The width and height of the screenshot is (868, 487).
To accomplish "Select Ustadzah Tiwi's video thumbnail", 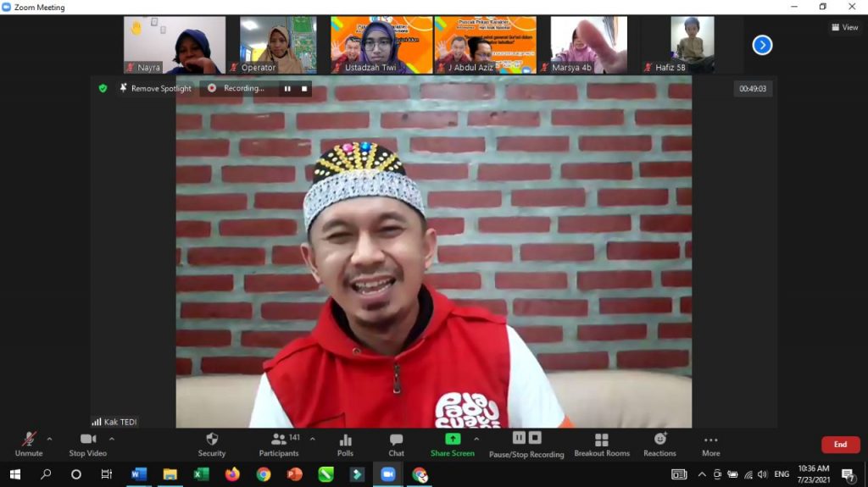I will 381,44.
